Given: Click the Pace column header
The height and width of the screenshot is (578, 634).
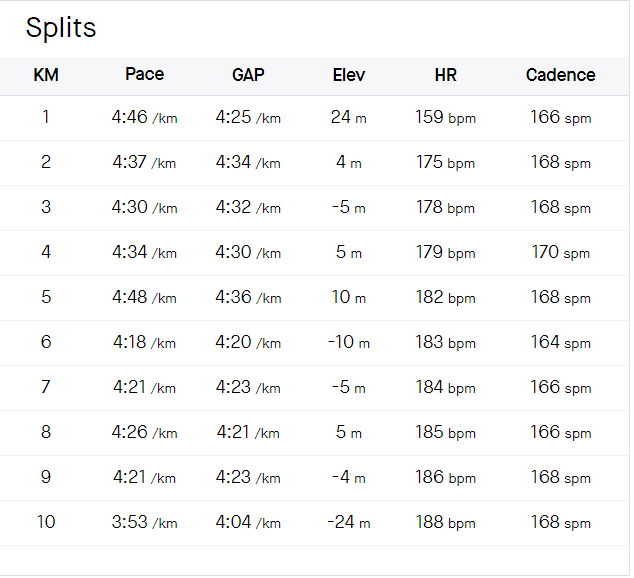Looking at the screenshot, I should pos(144,75).
